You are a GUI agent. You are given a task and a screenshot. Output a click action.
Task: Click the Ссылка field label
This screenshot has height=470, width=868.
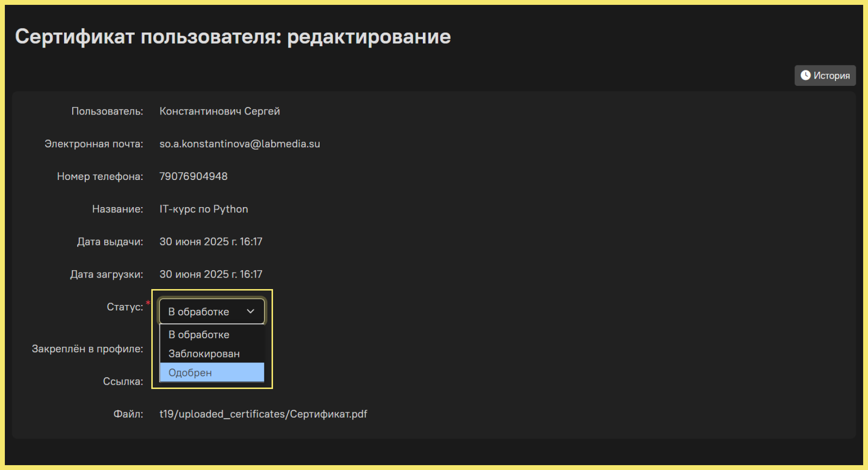[123, 381]
